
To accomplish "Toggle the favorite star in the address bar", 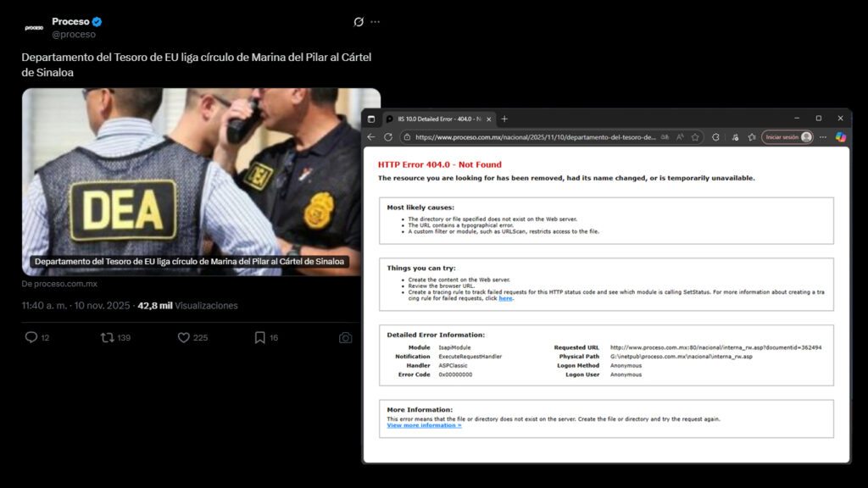I will 695,137.
